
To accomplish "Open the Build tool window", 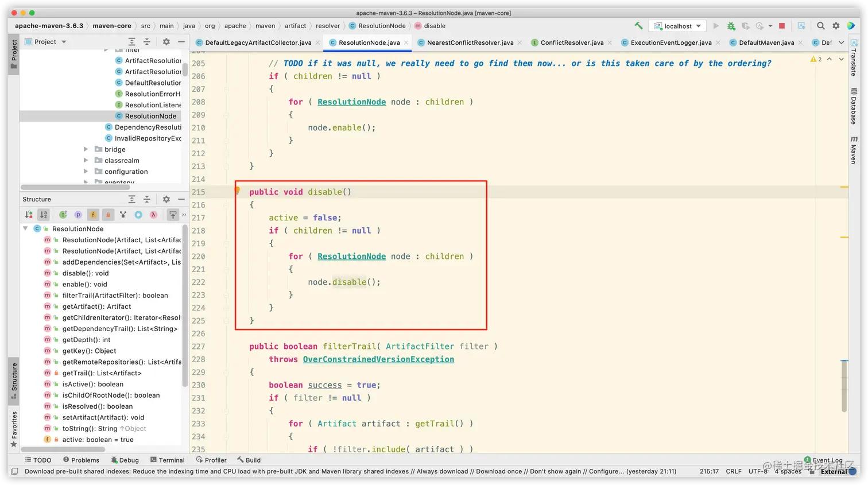I will (x=249, y=460).
